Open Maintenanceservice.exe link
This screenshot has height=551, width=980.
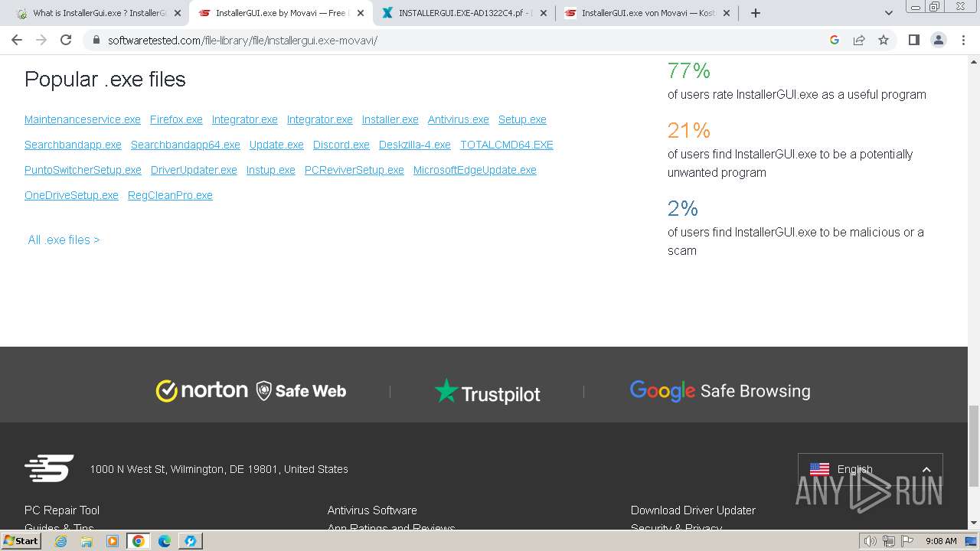coord(83,119)
